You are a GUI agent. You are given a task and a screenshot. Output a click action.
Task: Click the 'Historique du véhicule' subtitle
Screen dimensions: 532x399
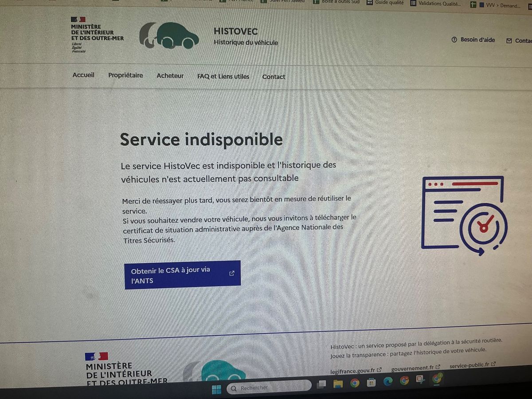(246, 43)
